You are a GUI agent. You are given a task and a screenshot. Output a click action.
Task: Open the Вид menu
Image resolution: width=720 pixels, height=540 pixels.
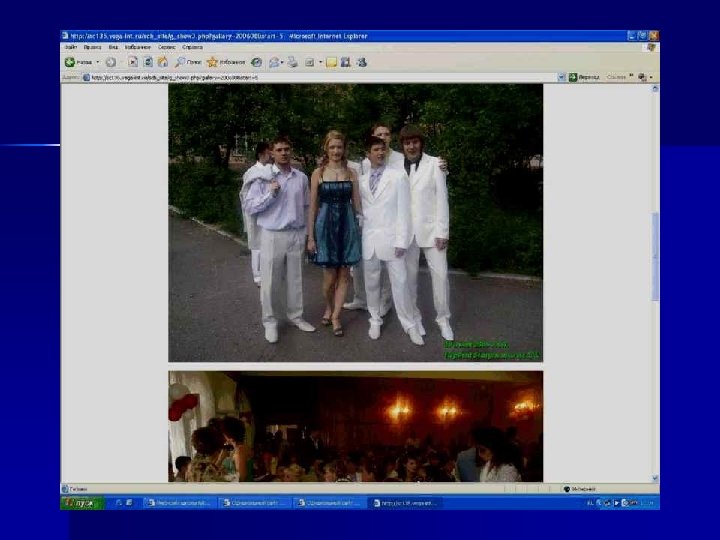coord(113,47)
